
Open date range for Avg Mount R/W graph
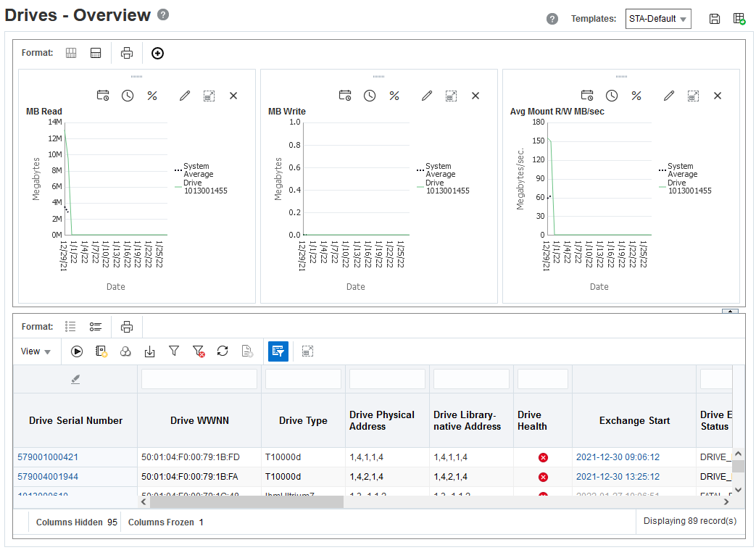click(x=587, y=96)
